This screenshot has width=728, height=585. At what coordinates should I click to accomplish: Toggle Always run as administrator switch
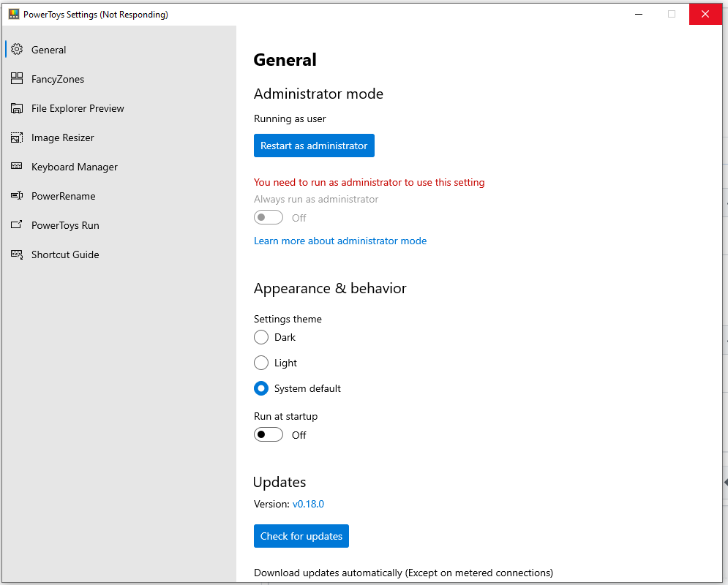point(269,217)
